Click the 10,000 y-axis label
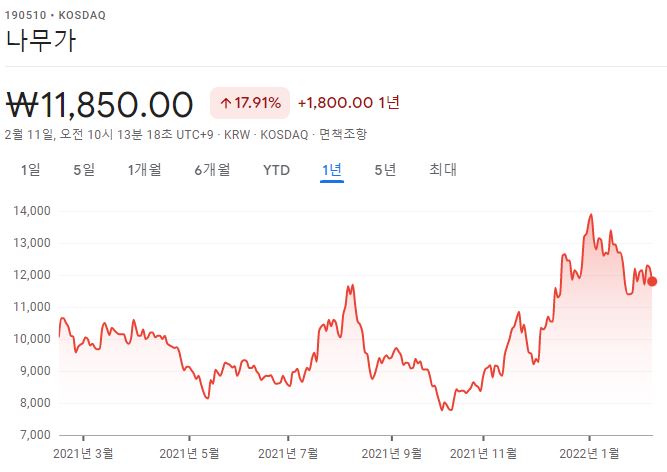667x472 pixels. point(32,339)
